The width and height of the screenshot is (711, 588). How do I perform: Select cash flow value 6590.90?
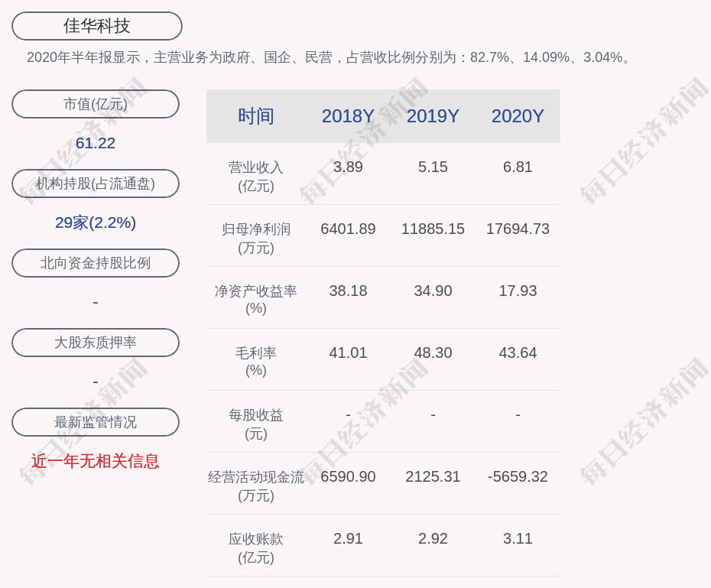click(348, 476)
